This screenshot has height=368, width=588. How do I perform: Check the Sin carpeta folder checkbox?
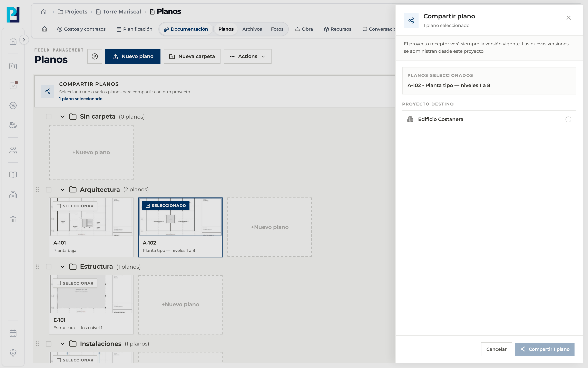point(49,117)
